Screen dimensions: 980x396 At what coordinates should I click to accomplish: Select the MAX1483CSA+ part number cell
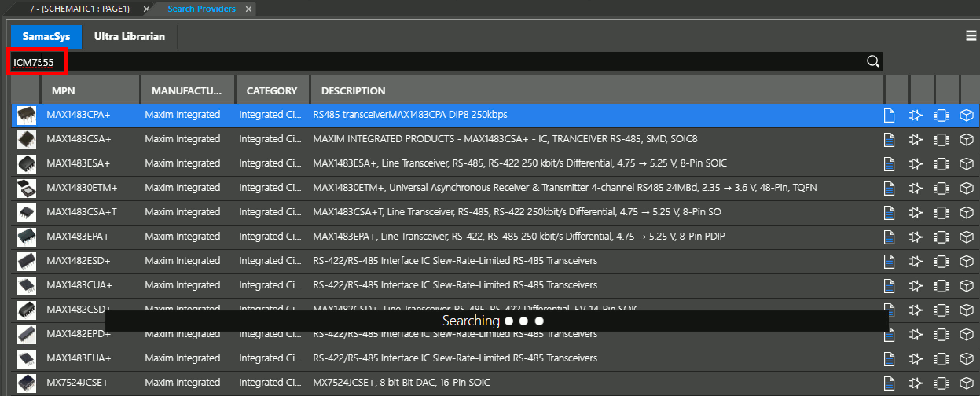79,139
